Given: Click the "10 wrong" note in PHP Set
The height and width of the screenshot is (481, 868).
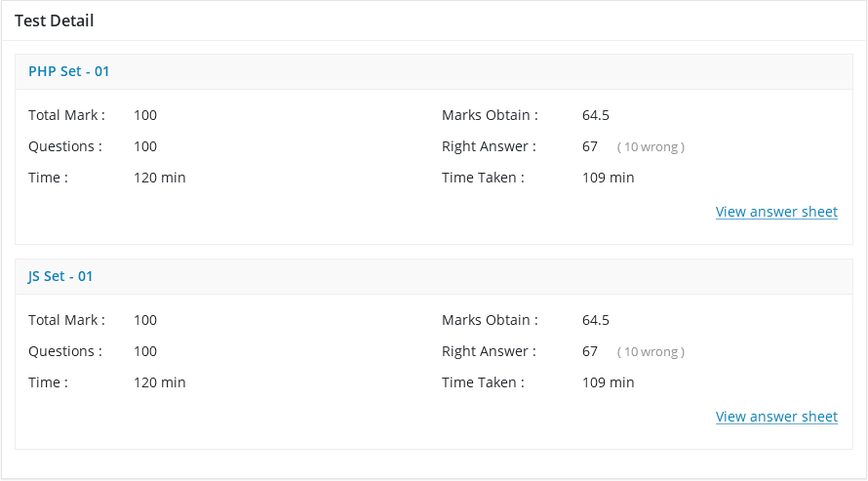Looking at the screenshot, I should click(651, 147).
